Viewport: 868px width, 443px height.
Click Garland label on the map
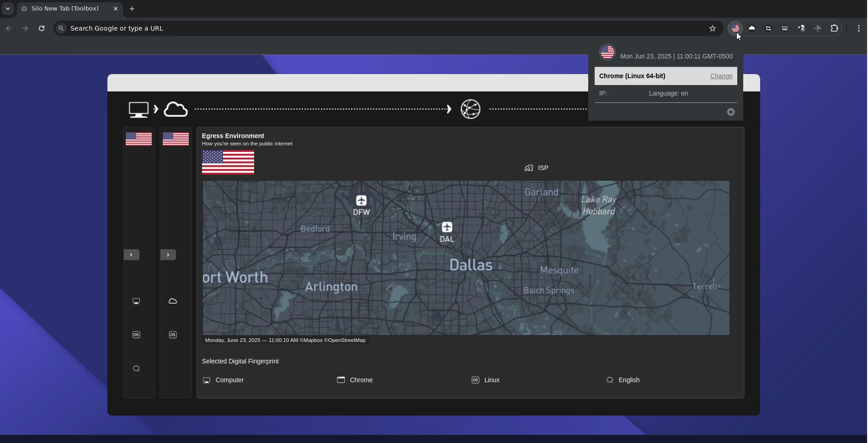pos(542,192)
